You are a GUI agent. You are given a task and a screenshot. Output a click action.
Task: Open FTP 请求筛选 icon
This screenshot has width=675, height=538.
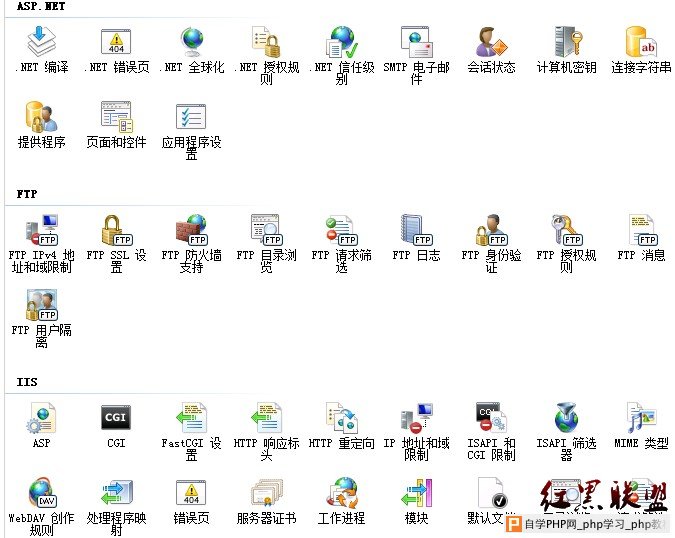341,229
